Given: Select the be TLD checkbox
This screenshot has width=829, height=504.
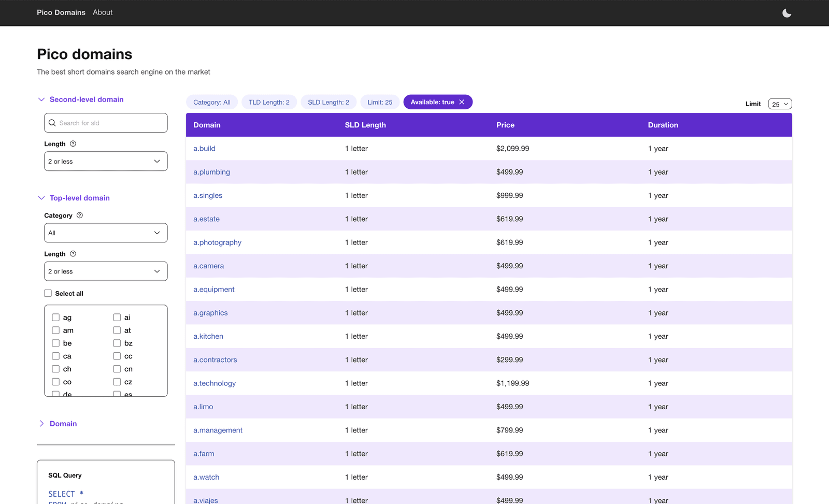Looking at the screenshot, I should [55, 343].
